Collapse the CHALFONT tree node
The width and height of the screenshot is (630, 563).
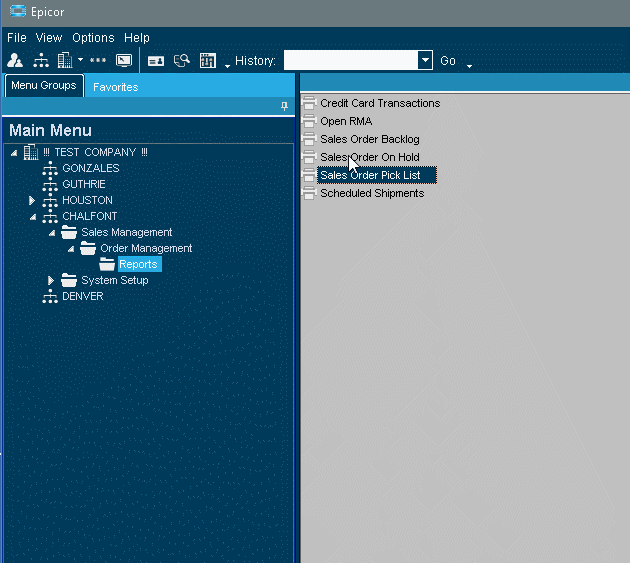click(x=33, y=217)
